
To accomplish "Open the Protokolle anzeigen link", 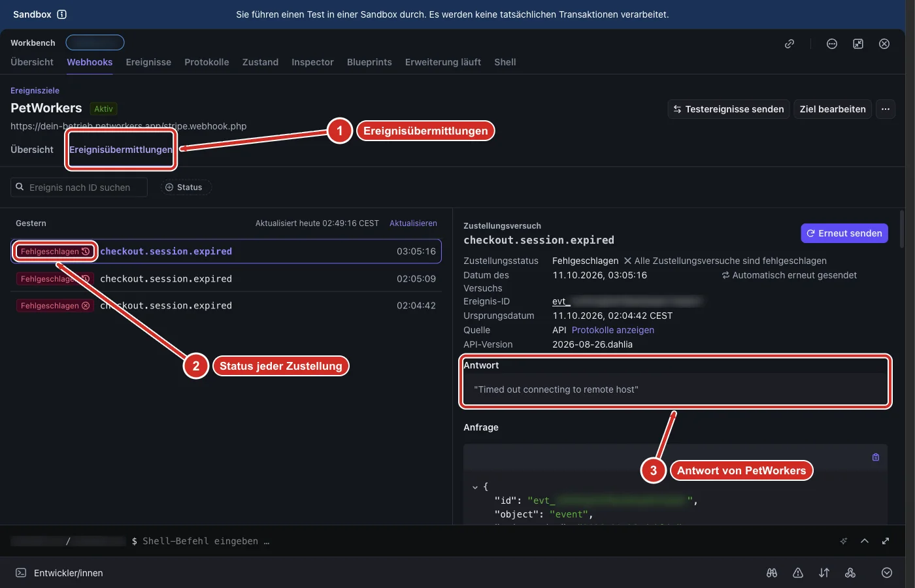I will click(613, 330).
